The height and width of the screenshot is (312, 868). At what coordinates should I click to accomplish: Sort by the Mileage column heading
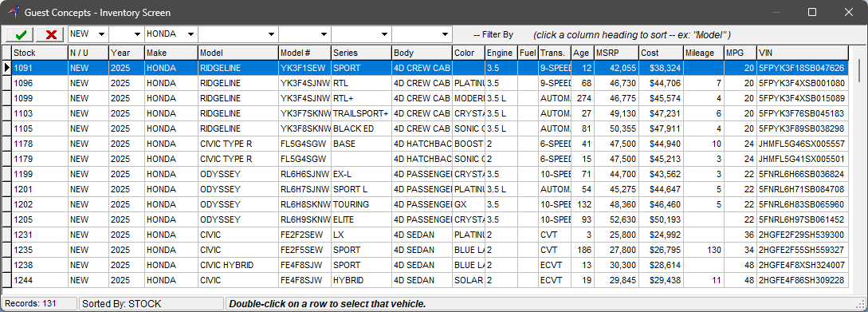coord(704,53)
